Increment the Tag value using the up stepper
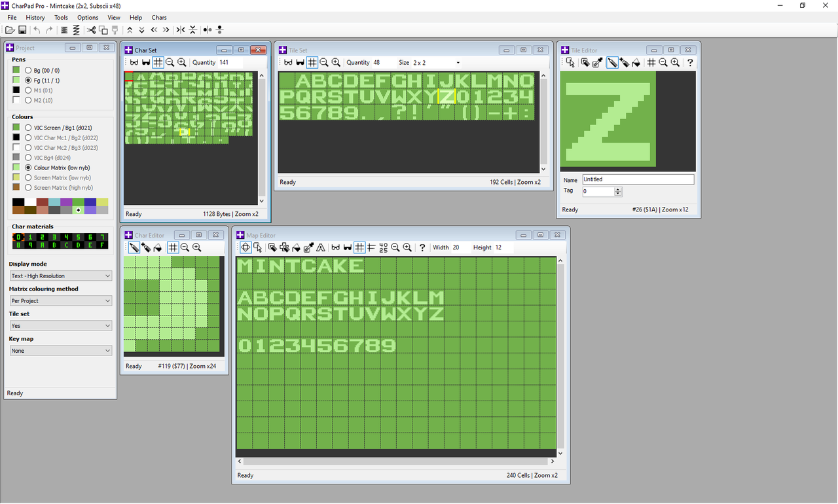This screenshot has width=838, height=504. click(618, 189)
